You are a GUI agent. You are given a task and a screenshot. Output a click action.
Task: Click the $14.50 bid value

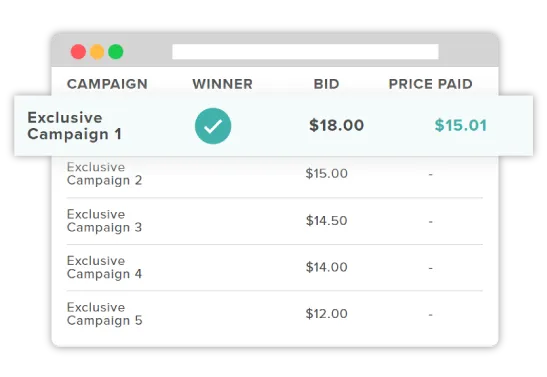point(327,220)
